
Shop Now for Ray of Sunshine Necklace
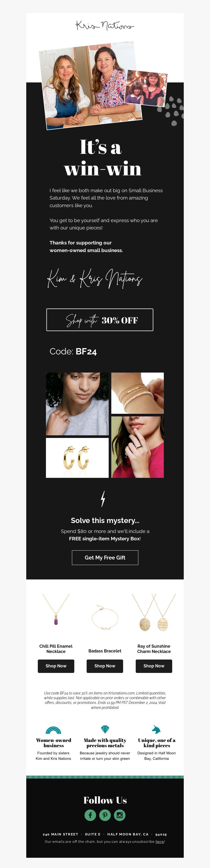tap(154, 666)
